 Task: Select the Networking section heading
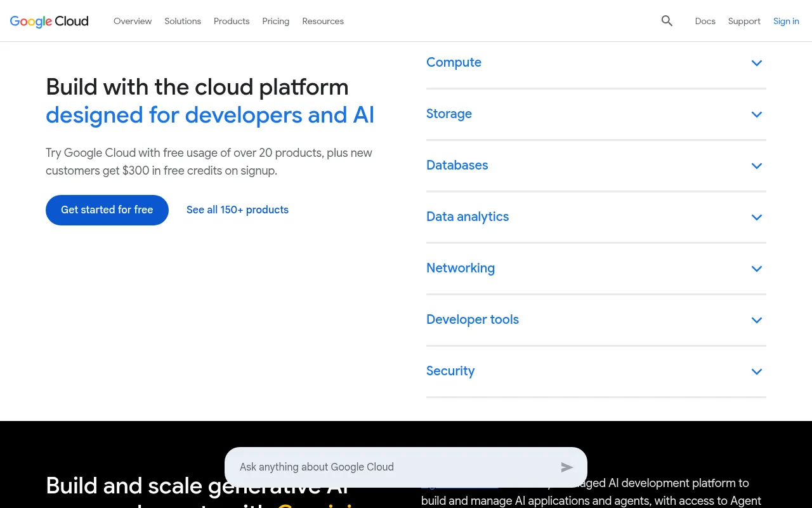(x=461, y=268)
